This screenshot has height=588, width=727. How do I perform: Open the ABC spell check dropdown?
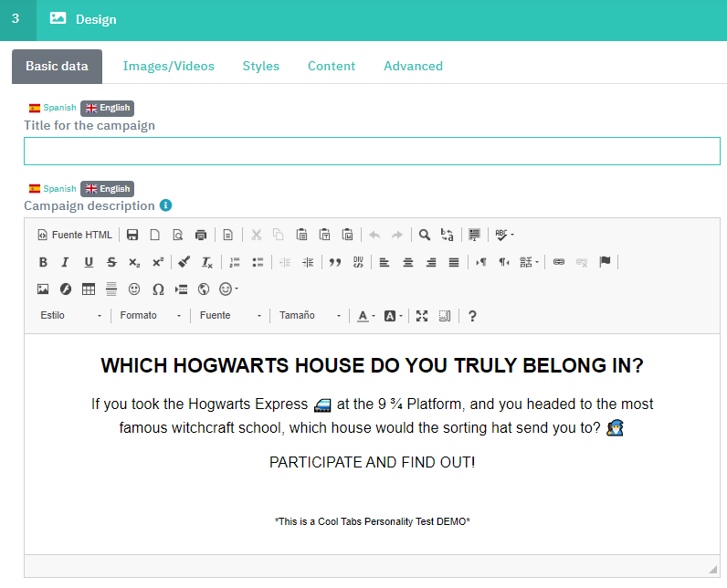tap(504, 235)
